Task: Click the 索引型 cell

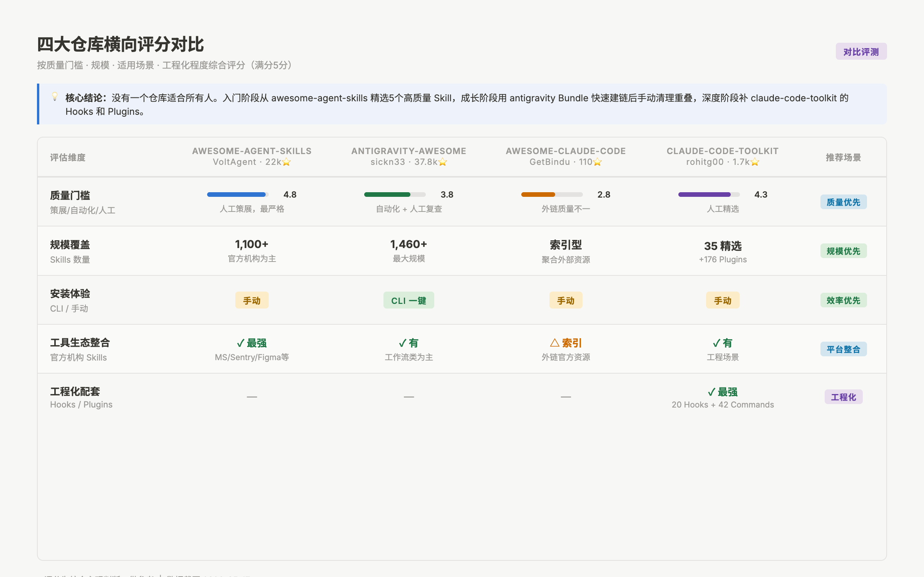Action: pos(566,245)
